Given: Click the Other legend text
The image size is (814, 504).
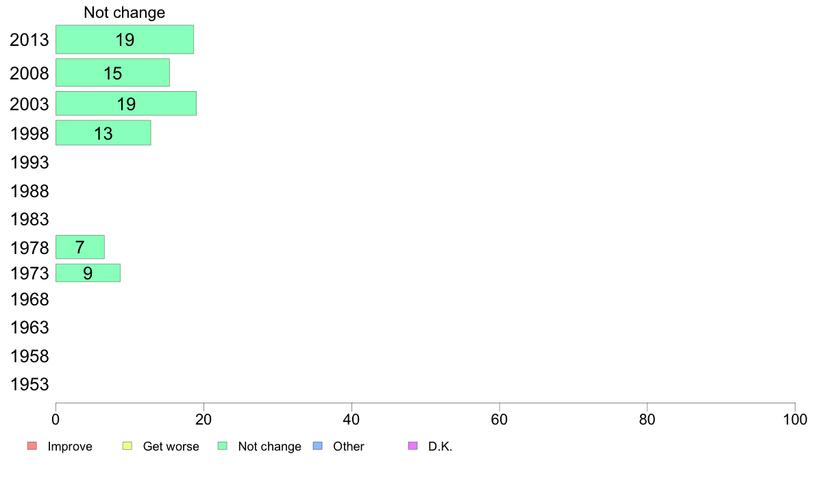Looking at the screenshot, I should tap(348, 446).
